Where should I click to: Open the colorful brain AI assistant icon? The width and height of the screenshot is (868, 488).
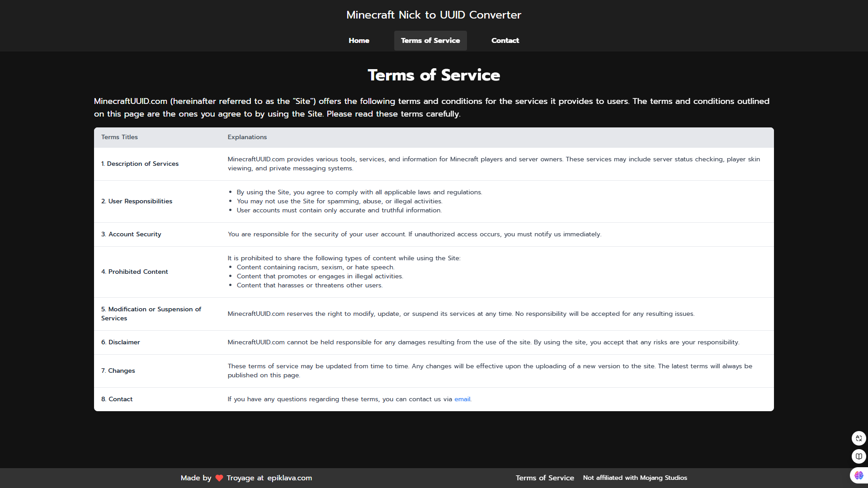859,475
